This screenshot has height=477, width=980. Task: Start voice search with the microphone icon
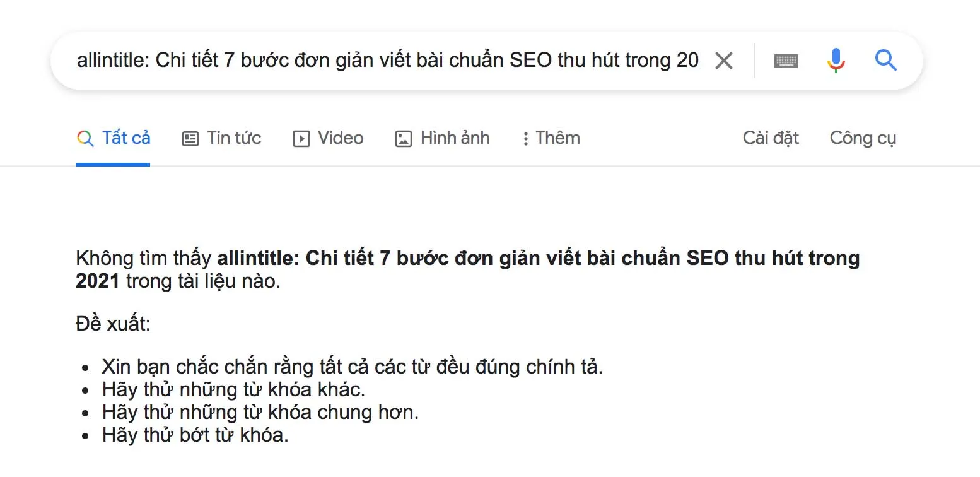tap(835, 60)
